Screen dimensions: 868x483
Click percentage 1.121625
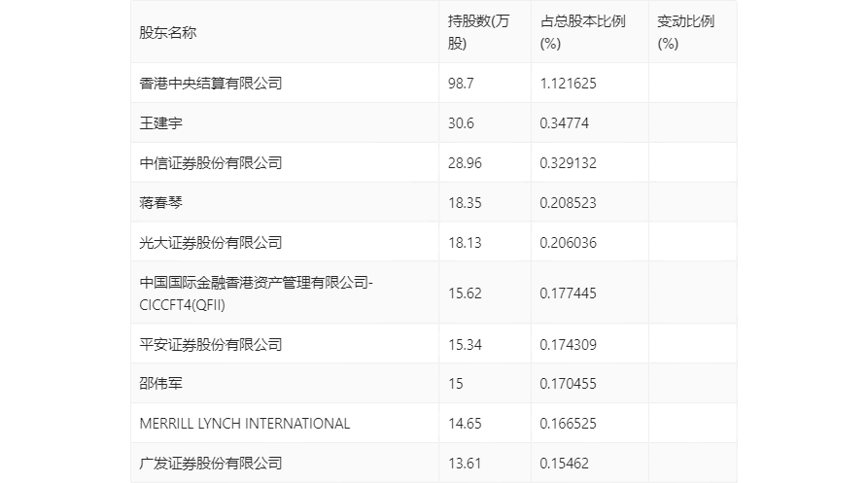[568, 83]
